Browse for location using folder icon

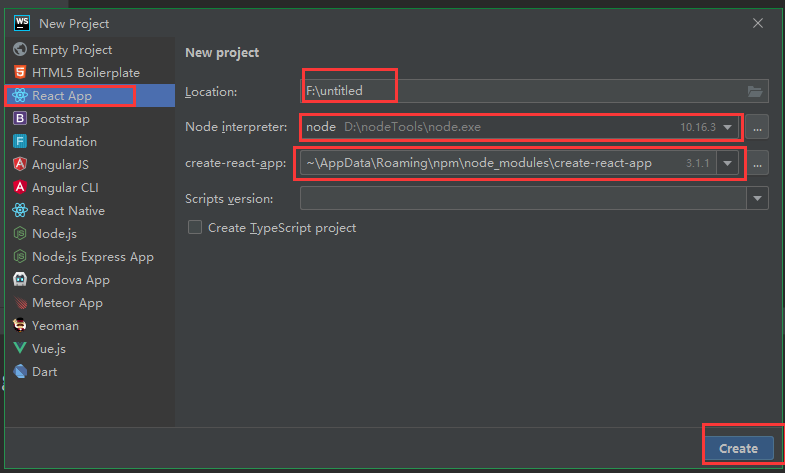tap(755, 91)
